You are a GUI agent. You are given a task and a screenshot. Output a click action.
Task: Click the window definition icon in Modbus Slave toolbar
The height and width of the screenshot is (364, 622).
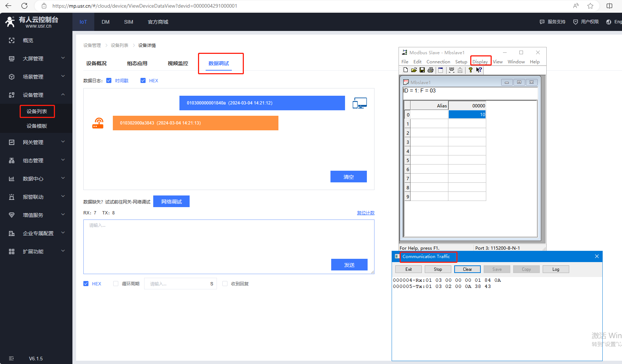[x=440, y=70]
